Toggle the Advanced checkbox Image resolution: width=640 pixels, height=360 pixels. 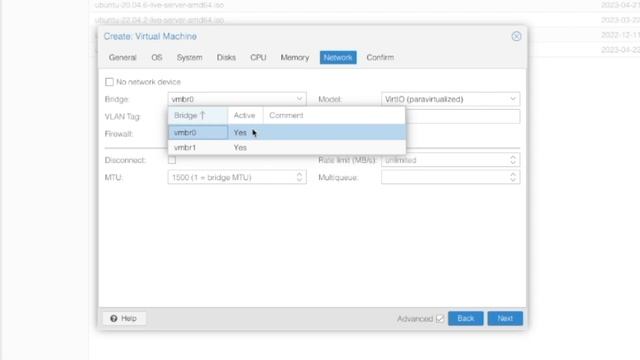(440, 319)
